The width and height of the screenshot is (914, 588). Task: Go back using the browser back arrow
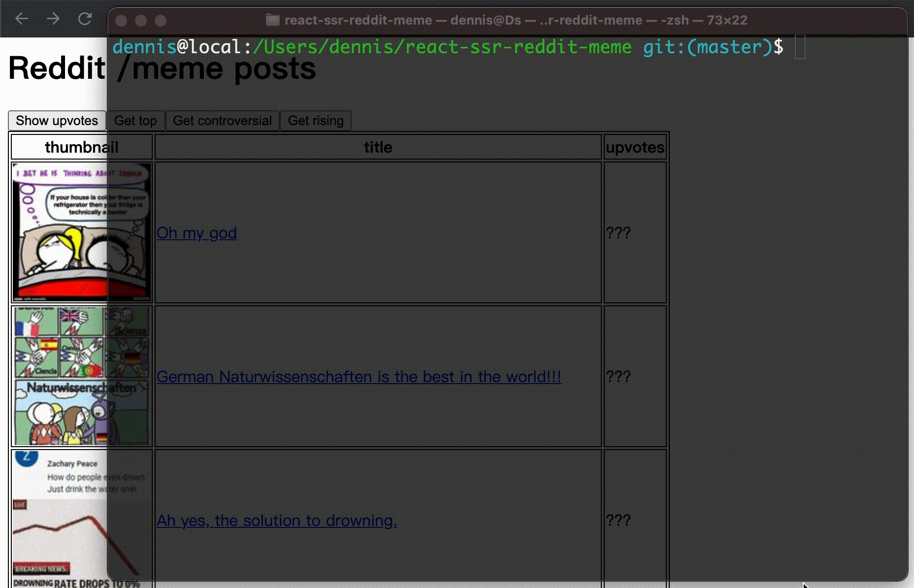22,19
